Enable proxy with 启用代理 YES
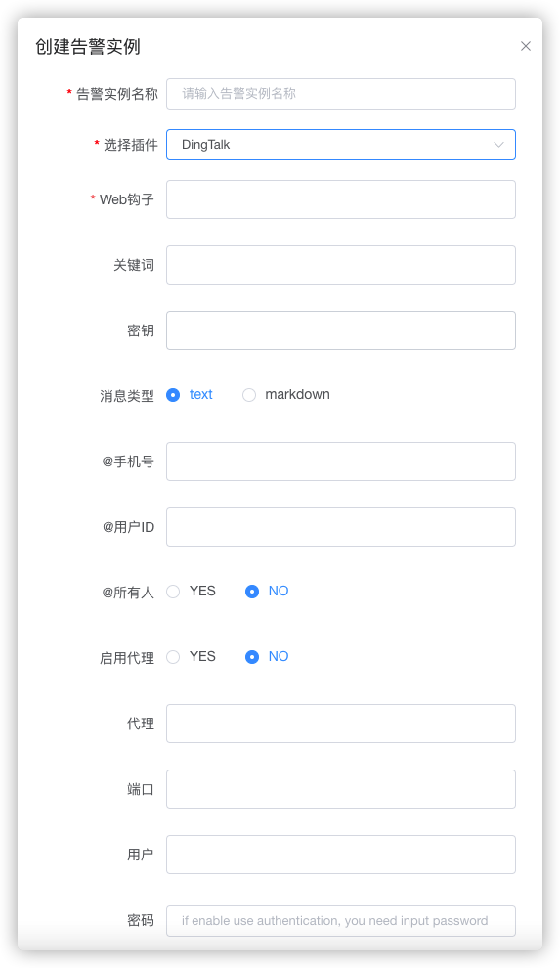Viewport: 560px width, 968px height. (x=173, y=657)
